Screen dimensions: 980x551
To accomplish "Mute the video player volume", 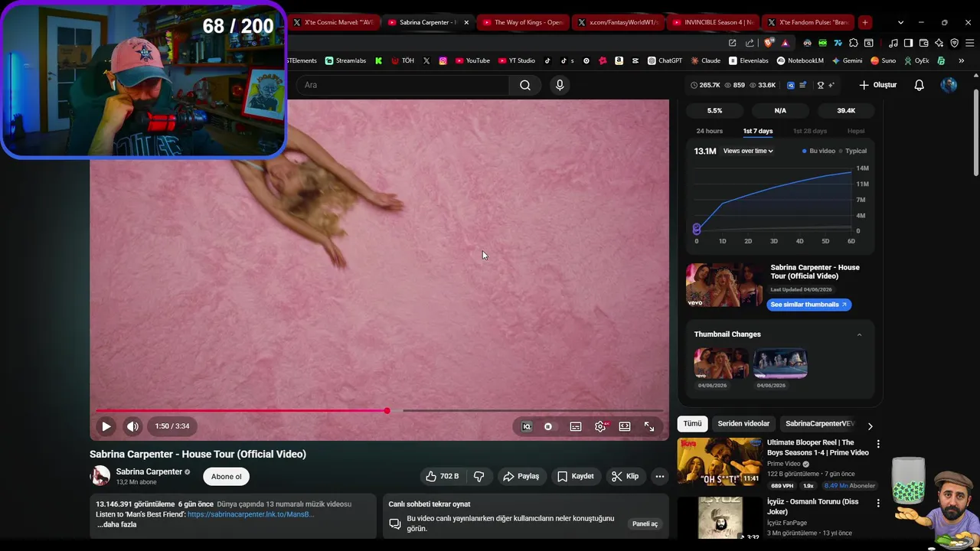I will point(132,426).
